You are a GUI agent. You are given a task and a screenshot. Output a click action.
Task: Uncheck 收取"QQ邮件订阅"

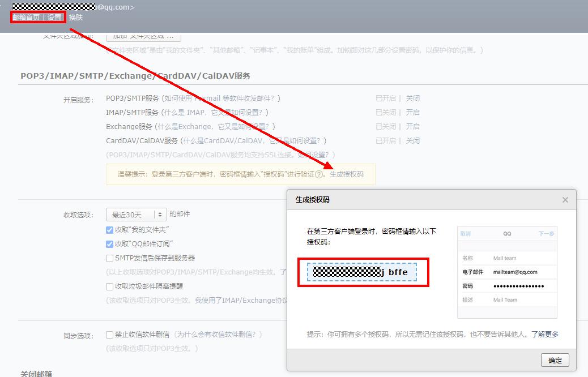[x=109, y=245]
